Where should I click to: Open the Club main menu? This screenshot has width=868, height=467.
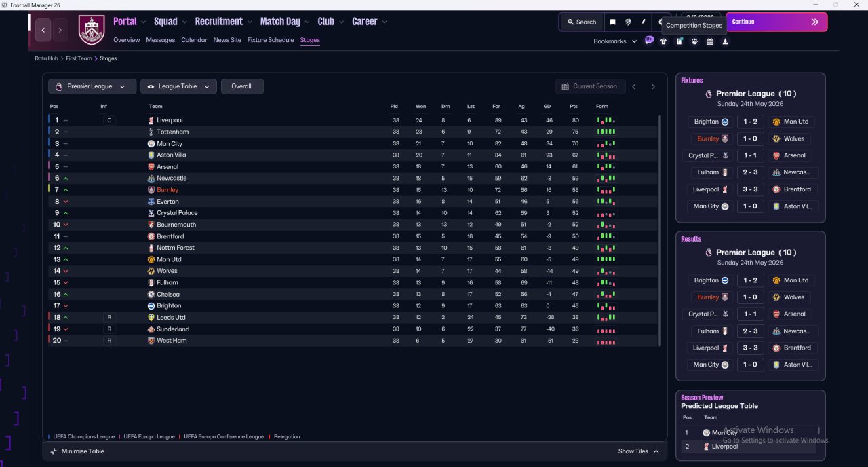coord(326,21)
